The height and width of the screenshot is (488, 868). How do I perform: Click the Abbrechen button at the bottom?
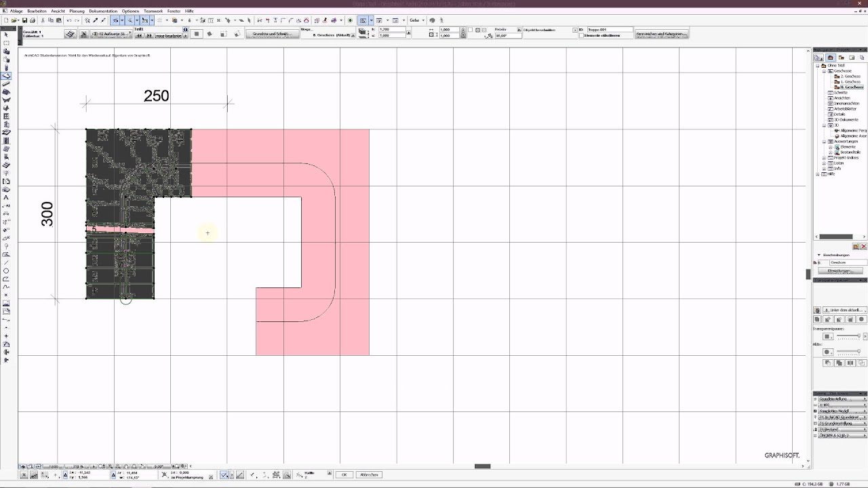coord(369,474)
